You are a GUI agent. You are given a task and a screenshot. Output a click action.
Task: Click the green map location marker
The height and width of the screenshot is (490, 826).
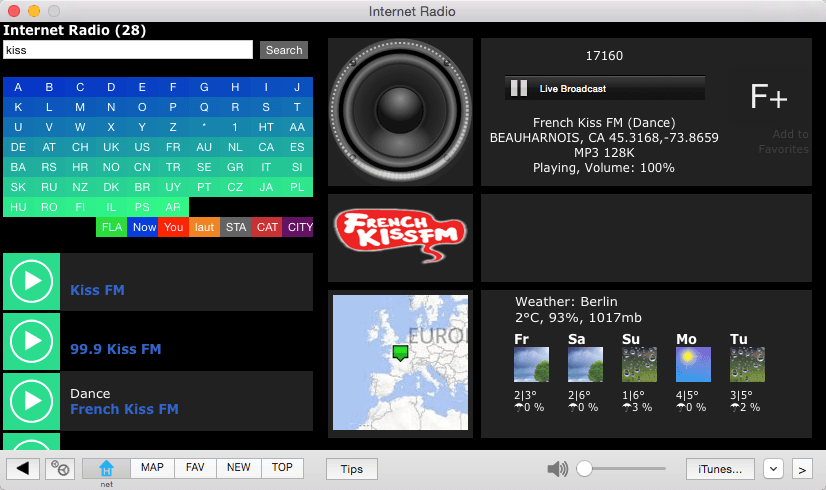coord(400,352)
